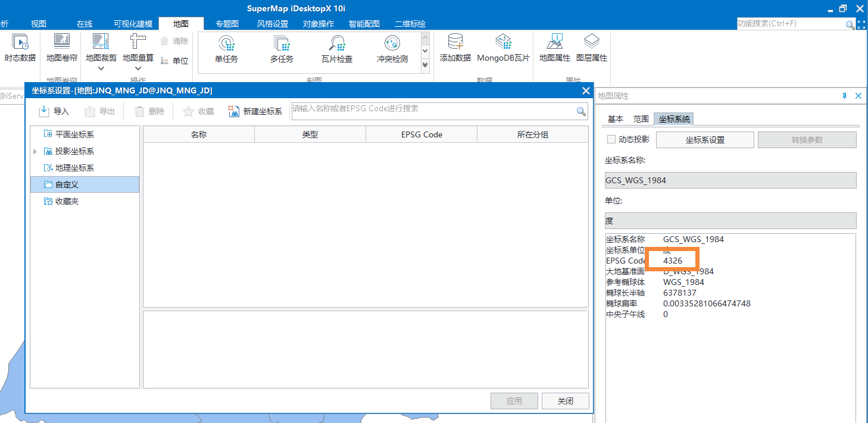Select the 坐标系统 tab in 地图属性
Image resolution: width=868 pixels, height=423 pixels.
coord(675,119)
